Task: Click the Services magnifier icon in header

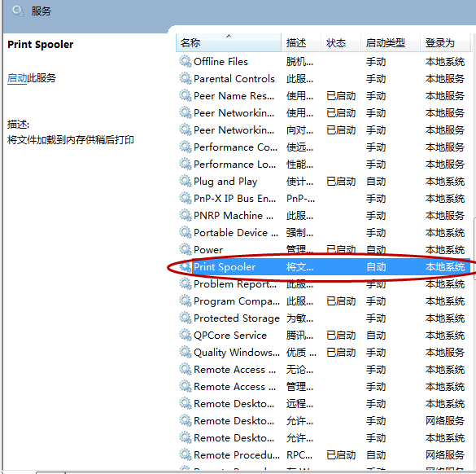Action: coord(18,11)
